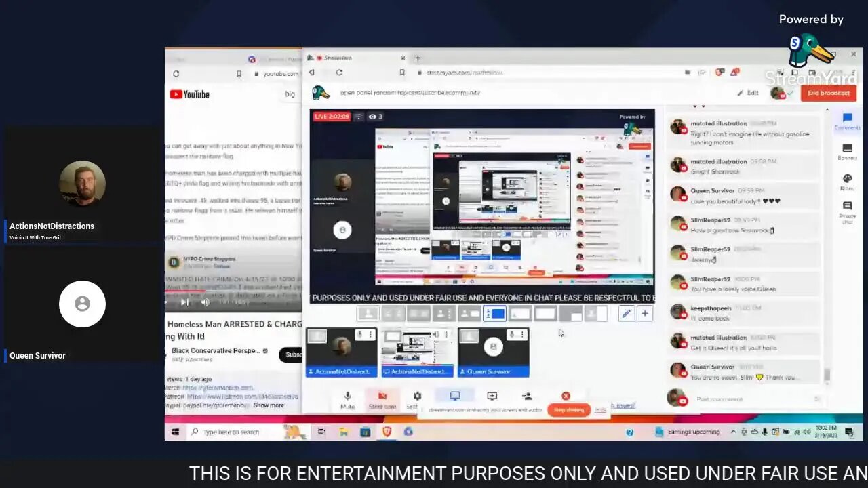Toggle mic on Queen Survivor thumbnail
This screenshot has height=488, width=868.
pos(512,334)
